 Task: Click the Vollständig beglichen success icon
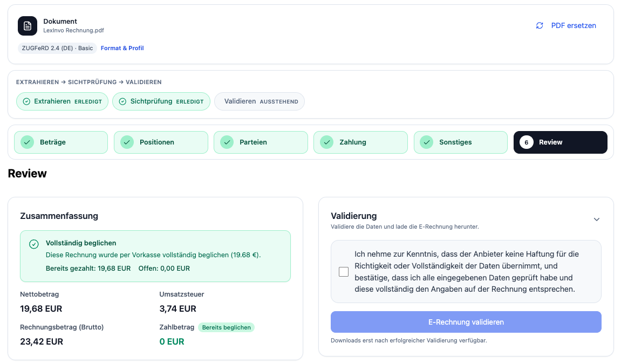(x=34, y=244)
